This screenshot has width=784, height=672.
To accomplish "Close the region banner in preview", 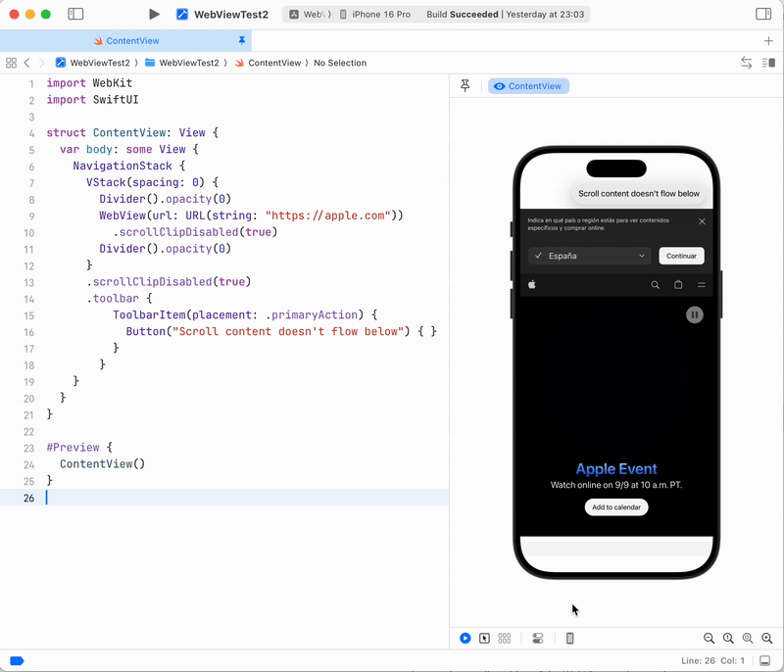I will 702,221.
